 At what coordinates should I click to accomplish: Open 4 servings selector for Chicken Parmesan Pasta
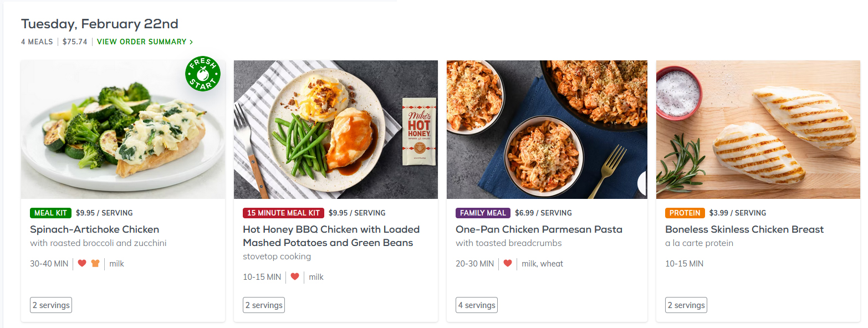click(x=477, y=305)
